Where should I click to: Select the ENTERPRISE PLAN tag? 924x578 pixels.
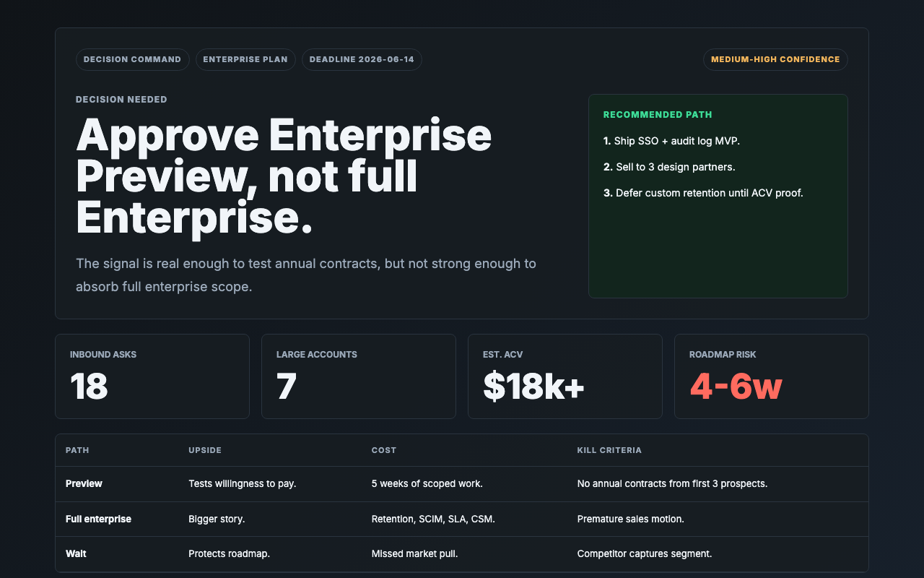tap(245, 59)
